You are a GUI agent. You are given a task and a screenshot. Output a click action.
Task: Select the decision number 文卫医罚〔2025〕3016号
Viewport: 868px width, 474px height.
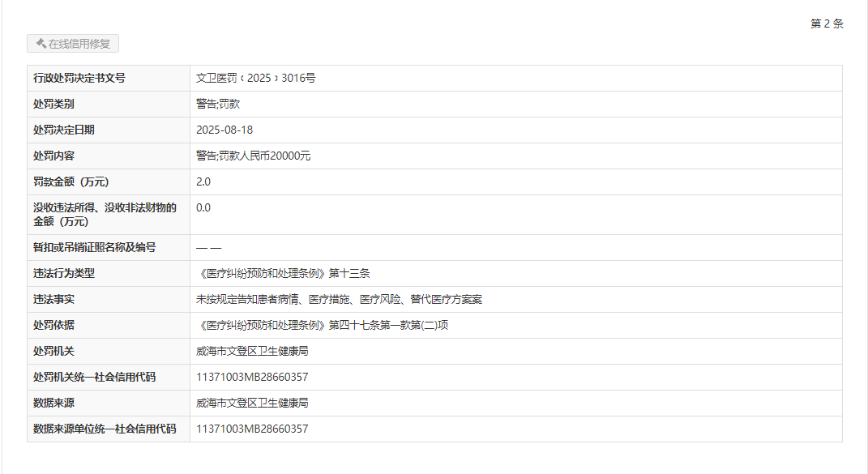click(255, 78)
